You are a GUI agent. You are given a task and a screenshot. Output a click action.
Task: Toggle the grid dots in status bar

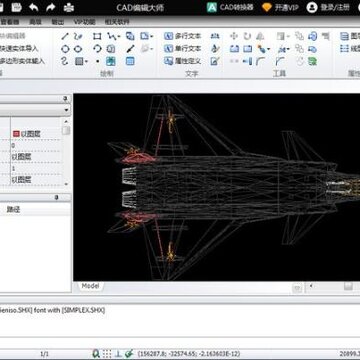pyautogui.click(x=107, y=354)
